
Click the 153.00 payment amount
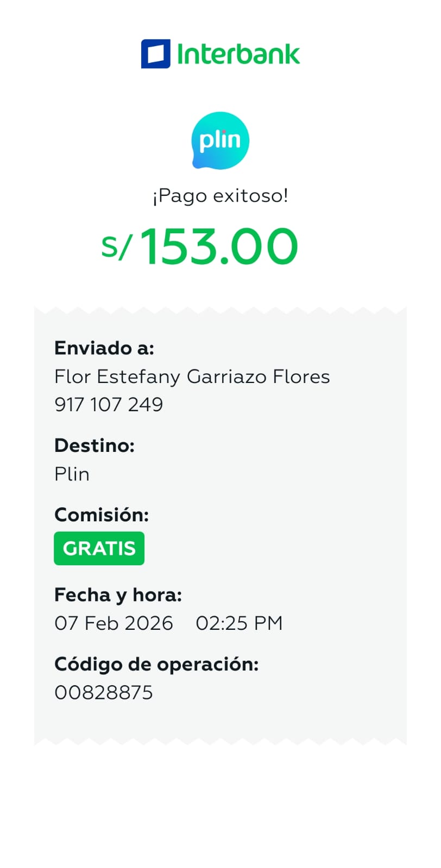(x=219, y=247)
